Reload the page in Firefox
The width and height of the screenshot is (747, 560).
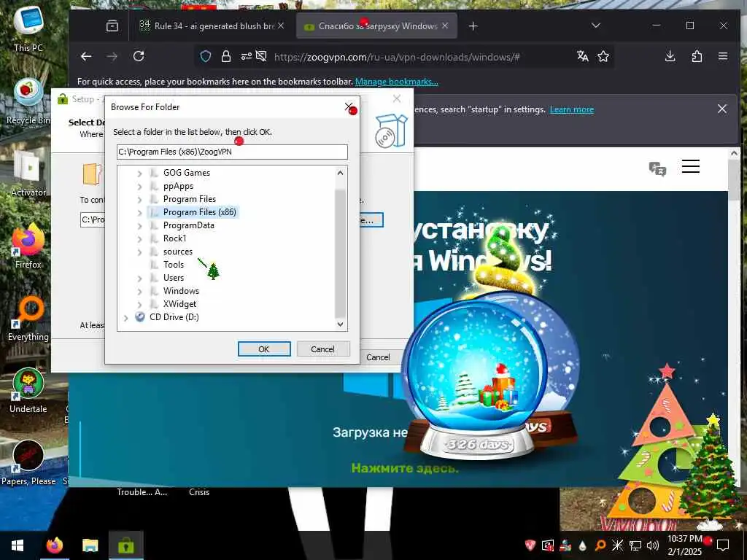139,57
